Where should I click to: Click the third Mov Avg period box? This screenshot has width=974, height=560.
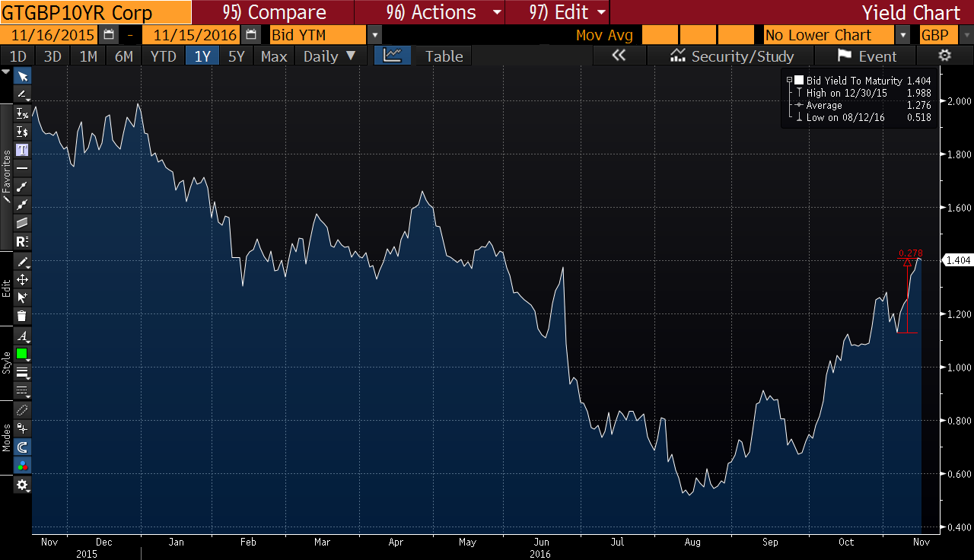point(736,35)
